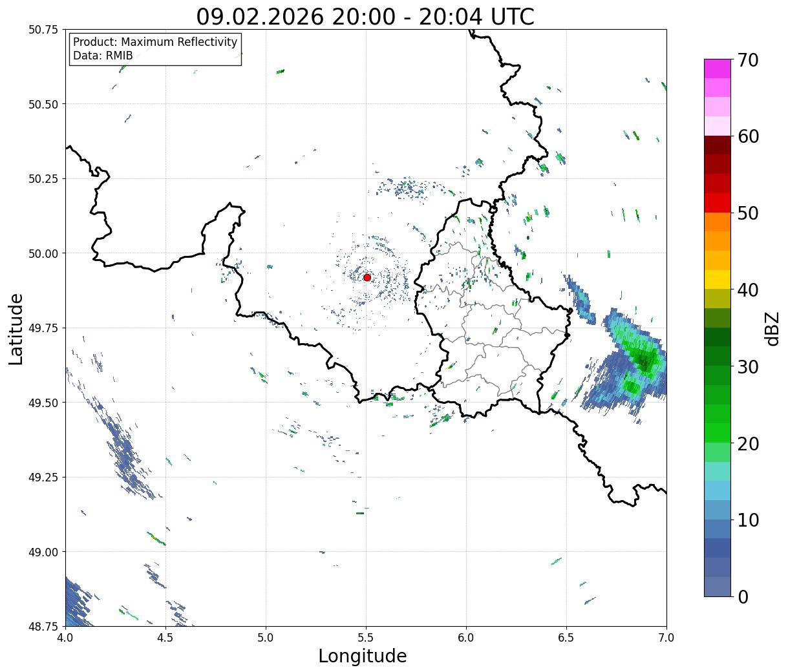
Task: Select the 'Data: RMIB' label
Action: pos(103,56)
